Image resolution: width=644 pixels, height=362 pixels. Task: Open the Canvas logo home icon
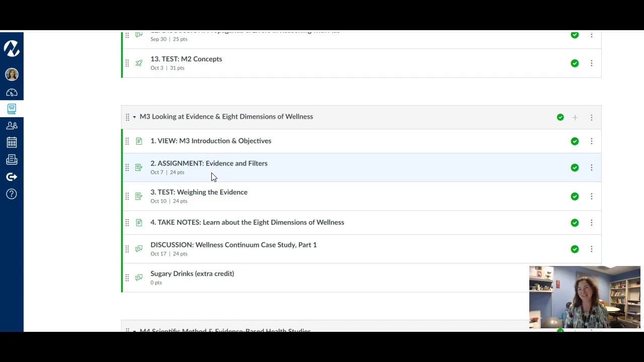(12, 49)
